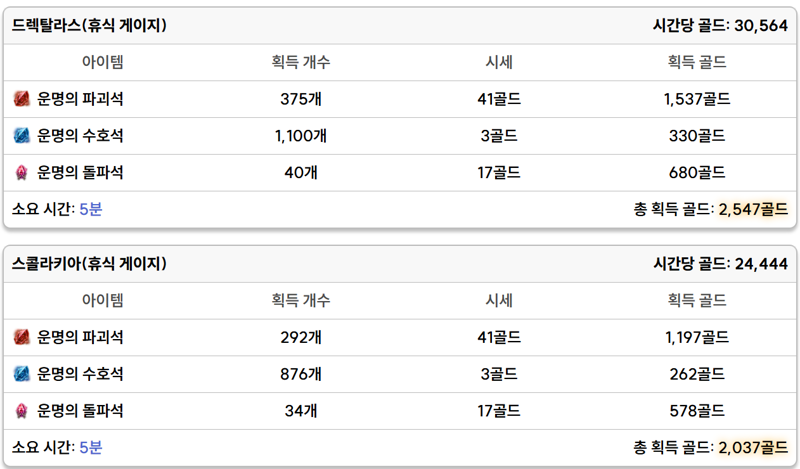Click the 1,100개 quantity cell
Screen dimensions: 800x469
(301, 135)
